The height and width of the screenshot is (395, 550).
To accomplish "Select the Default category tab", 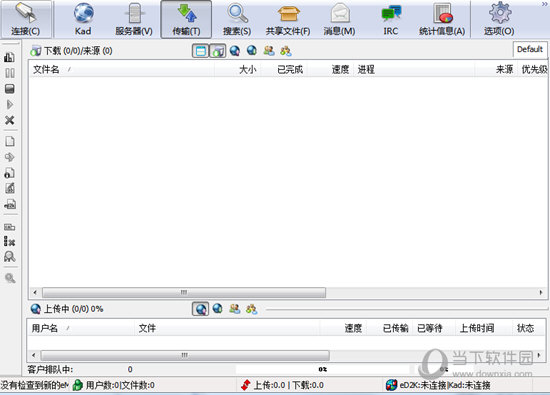I will pos(530,49).
